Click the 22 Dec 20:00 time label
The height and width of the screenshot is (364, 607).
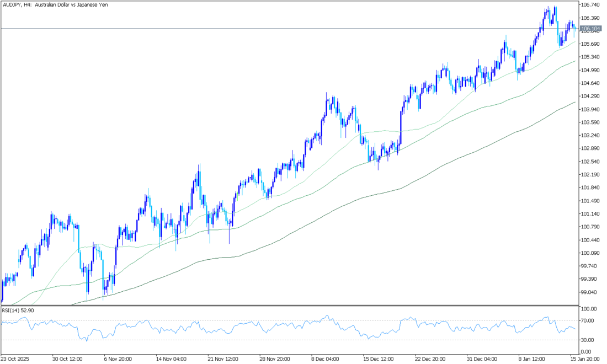[429, 357]
